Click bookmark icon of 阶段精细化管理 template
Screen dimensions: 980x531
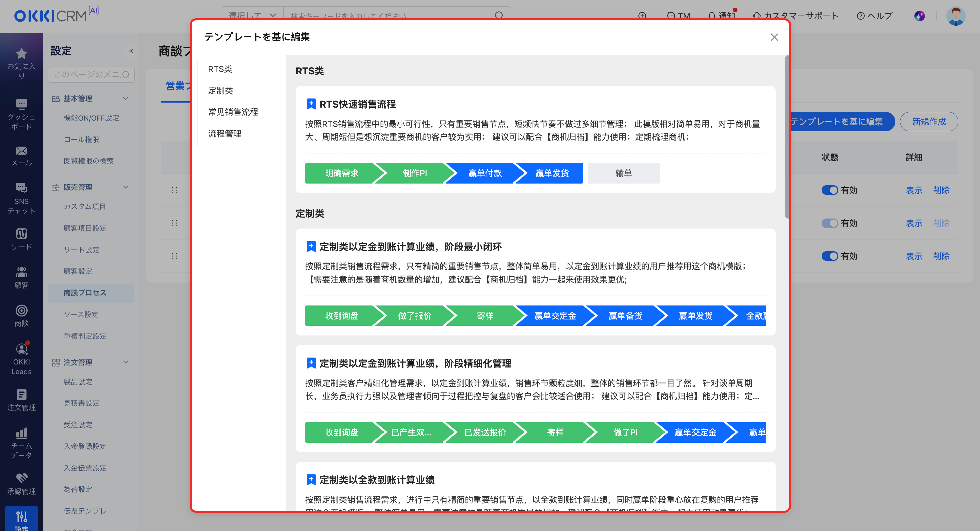[311, 363]
